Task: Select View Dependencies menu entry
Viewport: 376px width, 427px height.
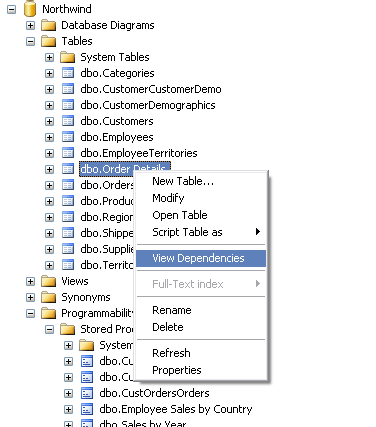Action: click(x=201, y=258)
